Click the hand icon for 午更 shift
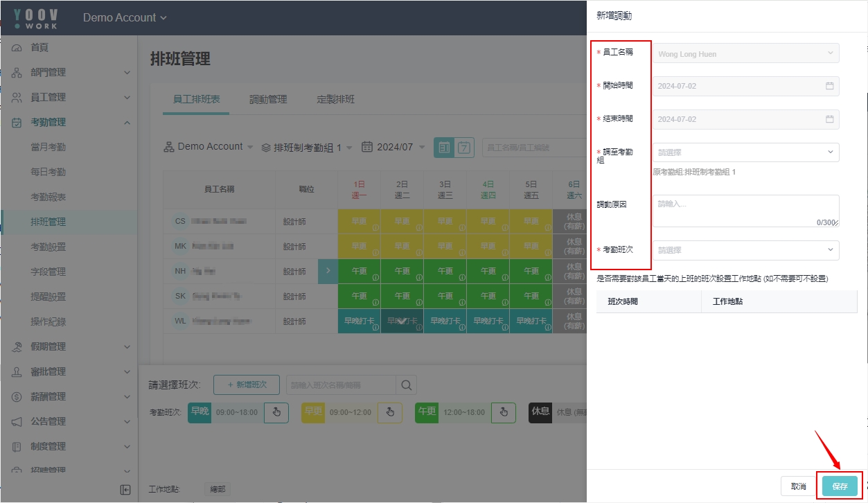This screenshot has height=503, width=868. click(504, 412)
